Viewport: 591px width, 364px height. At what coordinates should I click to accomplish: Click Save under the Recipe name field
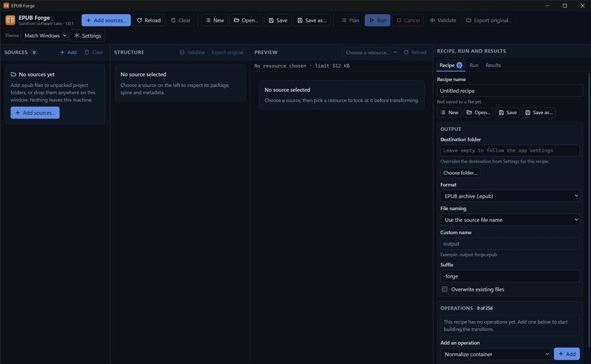pyautogui.click(x=507, y=112)
